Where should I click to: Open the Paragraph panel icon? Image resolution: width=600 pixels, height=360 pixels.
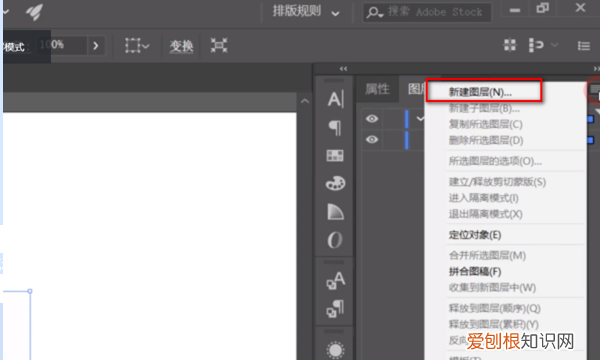click(x=335, y=128)
